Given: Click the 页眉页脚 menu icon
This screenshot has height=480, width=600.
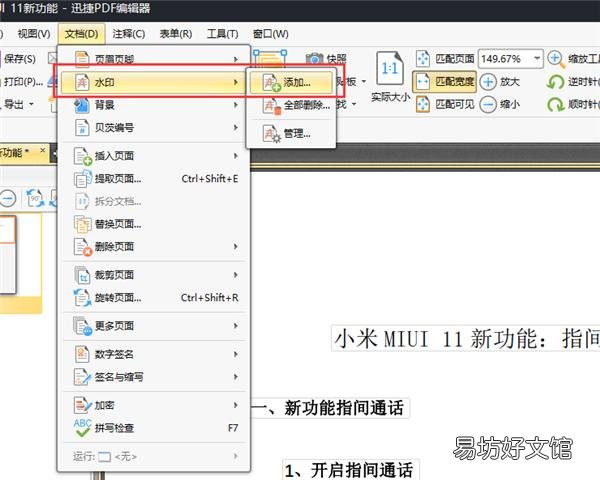Looking at the screenshot, I should pos(82,58).
